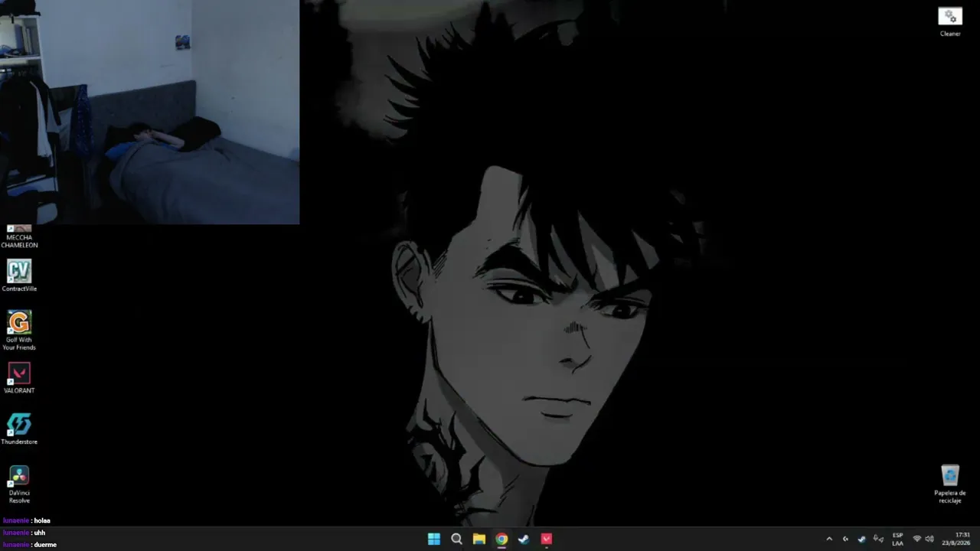Viewport: 980px width, 551px height.
Task: Open the ESP LAA input language switcher
Action: coord(897,539)
